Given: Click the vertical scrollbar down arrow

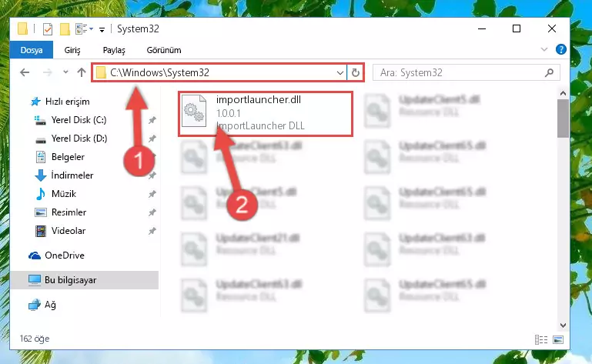Looking at the screenshot, I should (x=563, y=325).
